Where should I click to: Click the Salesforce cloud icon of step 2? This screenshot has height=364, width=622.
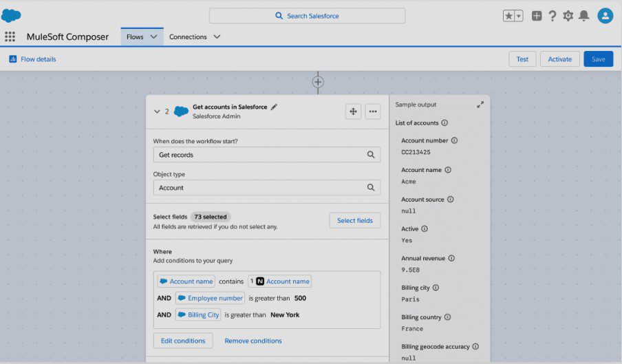(181, 111)
